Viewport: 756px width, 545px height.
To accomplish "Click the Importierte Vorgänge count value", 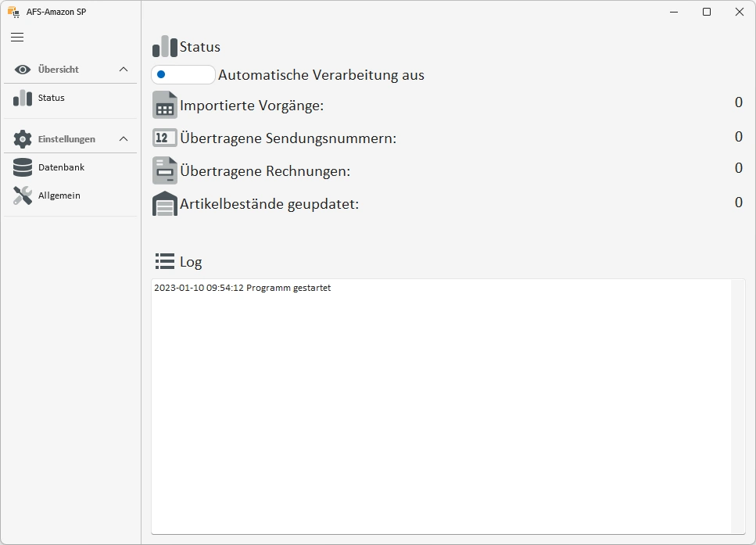I will coord(739,102).
